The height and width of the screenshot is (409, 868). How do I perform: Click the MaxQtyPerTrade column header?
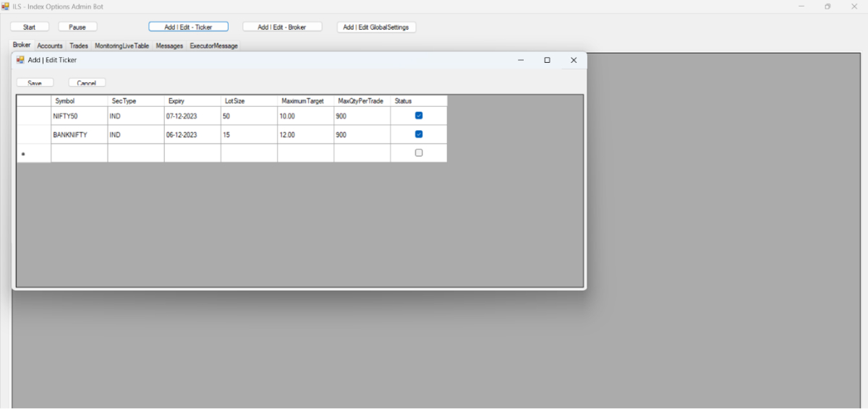362,101
